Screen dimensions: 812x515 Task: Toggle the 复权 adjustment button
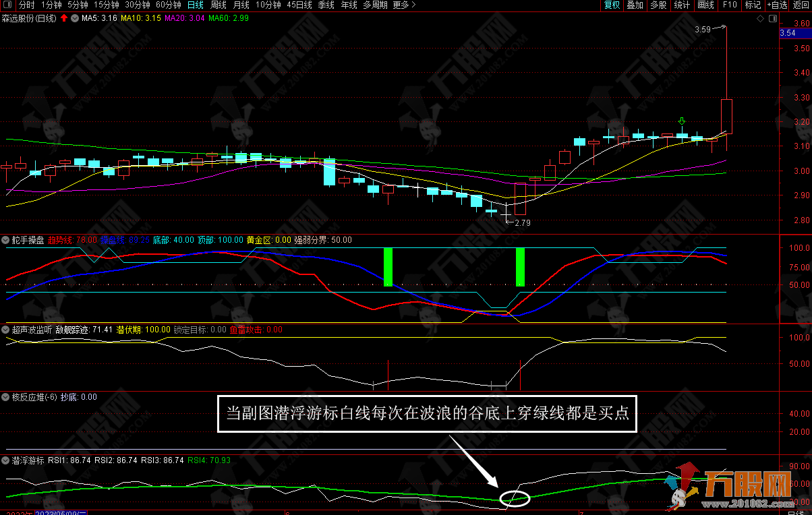(x=612, y=5)
